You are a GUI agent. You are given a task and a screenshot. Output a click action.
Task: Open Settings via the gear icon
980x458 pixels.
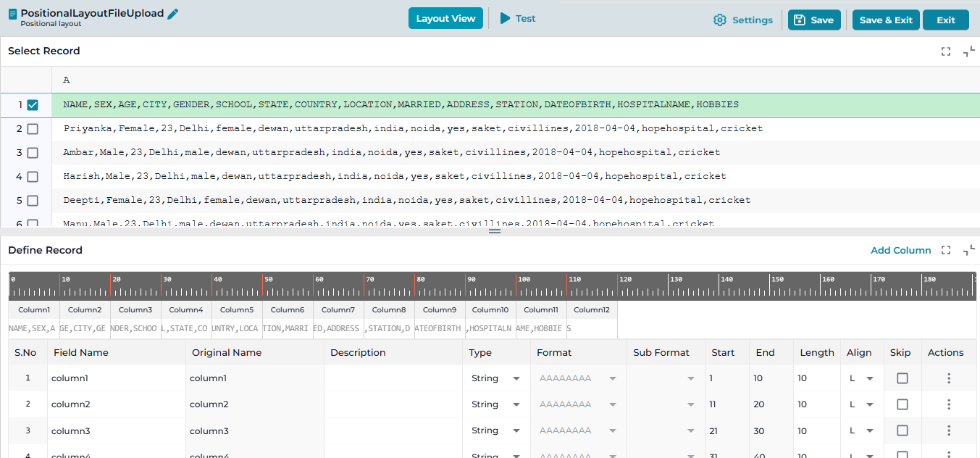[x=719, y=20]
